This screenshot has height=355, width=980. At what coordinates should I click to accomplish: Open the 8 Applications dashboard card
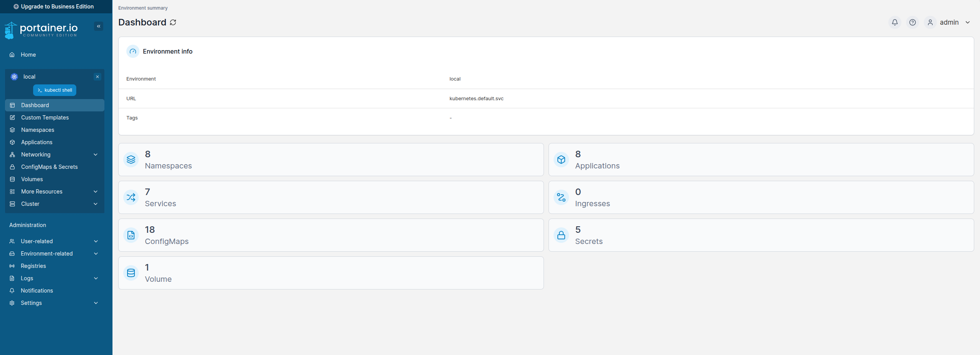pyautogui.click(x=761, y=160)
